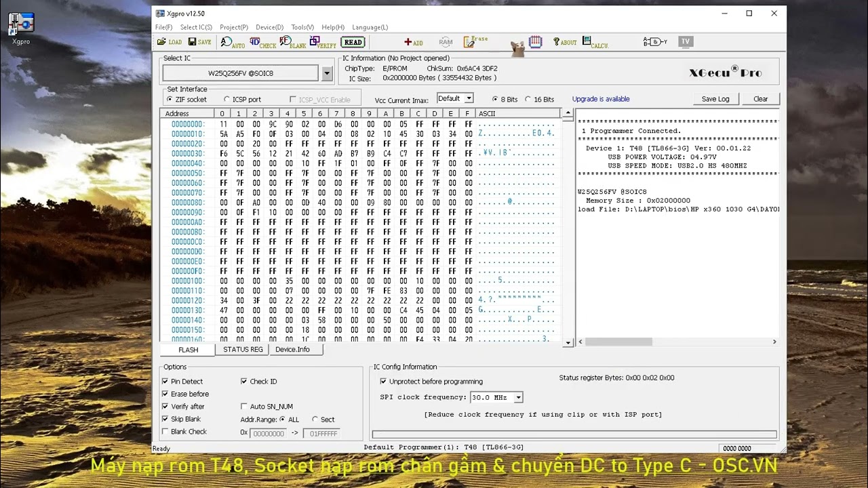868x488 pixels.
Task: Toggle the Check ID checkbox
Action: pyautogui.click(x=243, y=382)
